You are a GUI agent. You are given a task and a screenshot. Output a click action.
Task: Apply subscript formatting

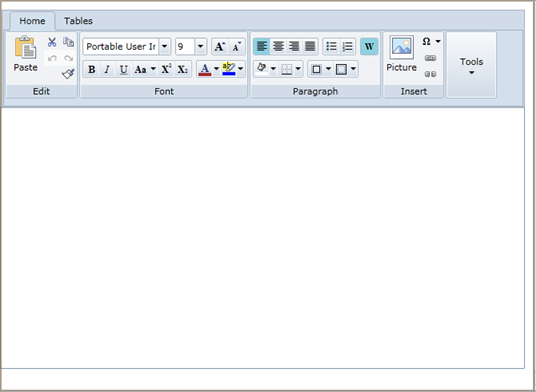coord(183,69)
